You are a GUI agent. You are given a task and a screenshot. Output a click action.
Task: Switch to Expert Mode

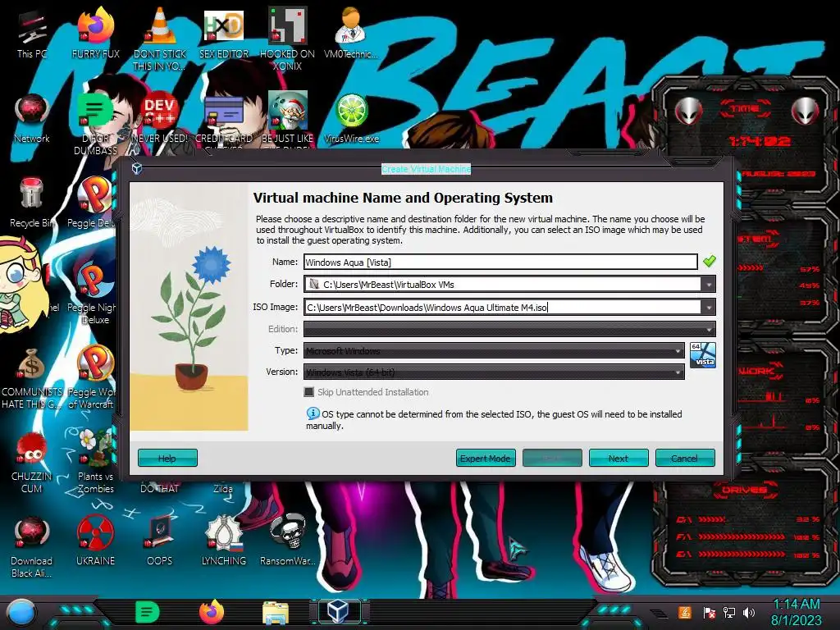(486, 458)
